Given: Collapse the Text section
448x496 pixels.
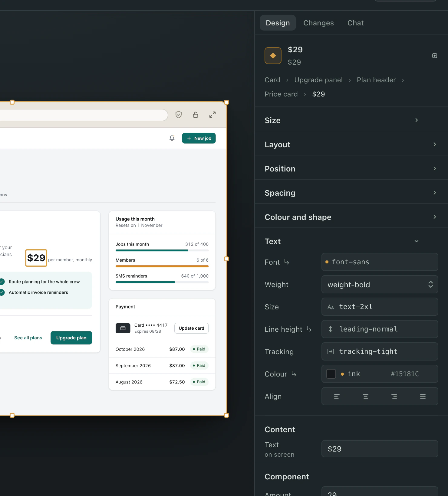Looking at the screenshot, I should (351, 241).
